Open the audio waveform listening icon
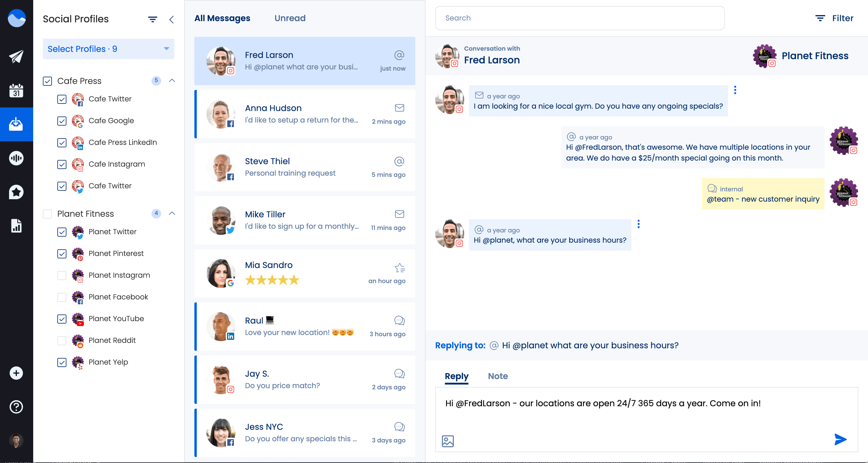 (x=16, y=158)
